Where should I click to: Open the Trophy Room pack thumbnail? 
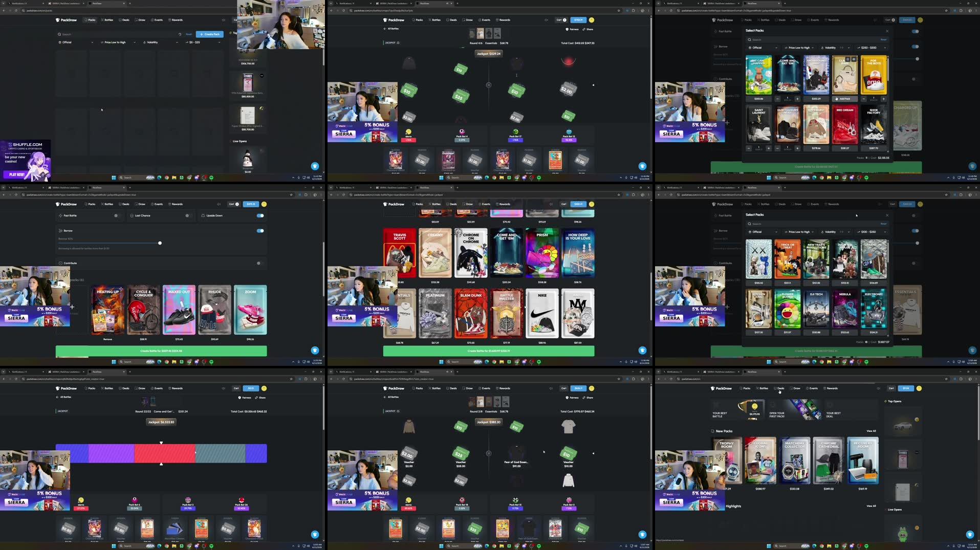click(727, 460)
